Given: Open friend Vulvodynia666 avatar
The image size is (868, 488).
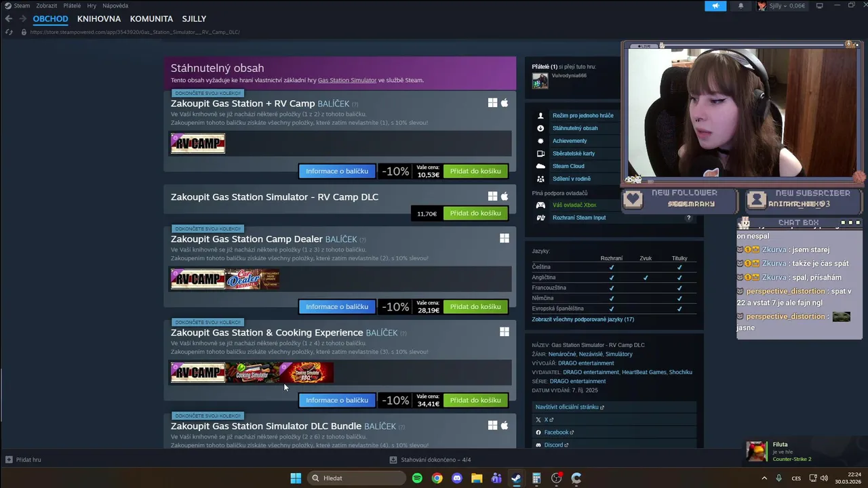Looking at the screenshot, I should click(x=540, y=81).
